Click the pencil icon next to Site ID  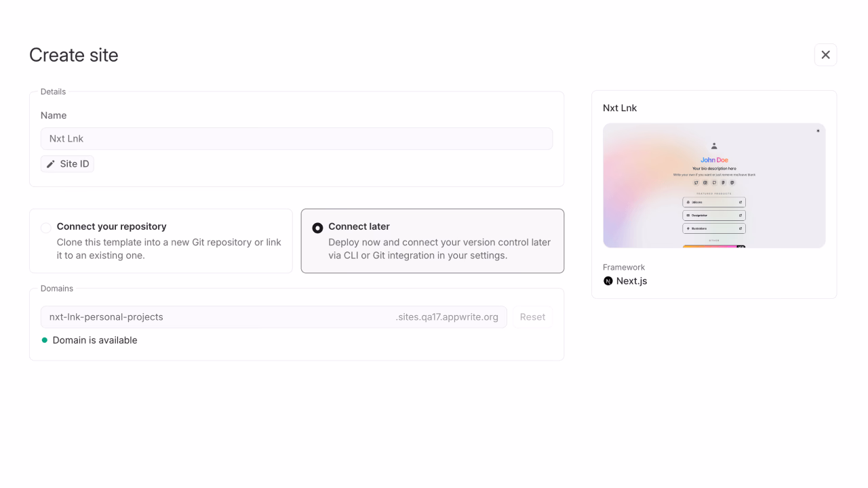click(x=50, y=164)
